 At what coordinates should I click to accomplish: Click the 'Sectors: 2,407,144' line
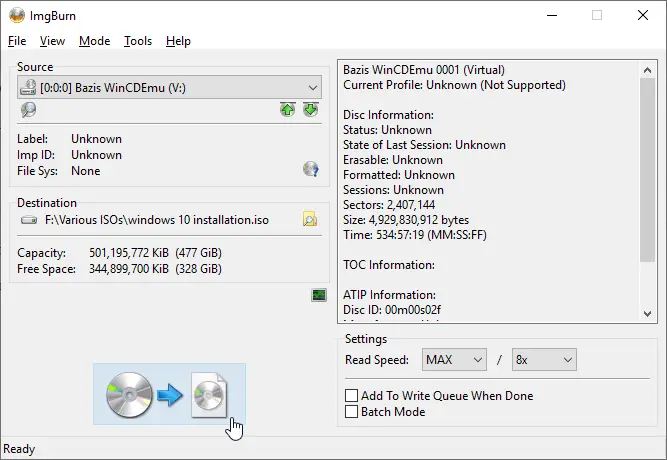tap(389, 205)
